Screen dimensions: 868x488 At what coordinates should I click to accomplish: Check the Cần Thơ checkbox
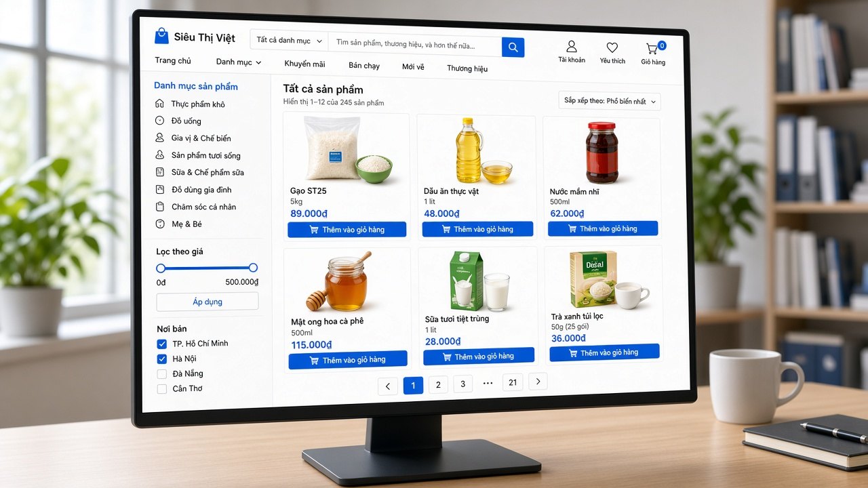pos(162,389)
